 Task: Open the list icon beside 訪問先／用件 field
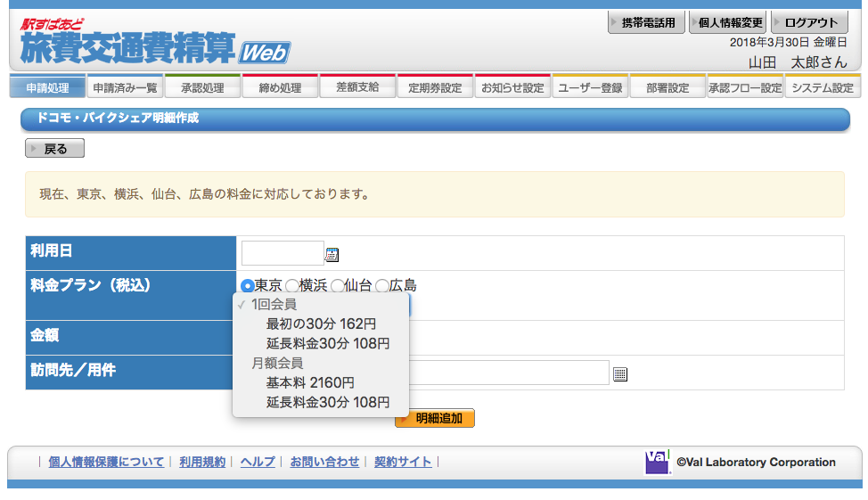click(620, 374)
